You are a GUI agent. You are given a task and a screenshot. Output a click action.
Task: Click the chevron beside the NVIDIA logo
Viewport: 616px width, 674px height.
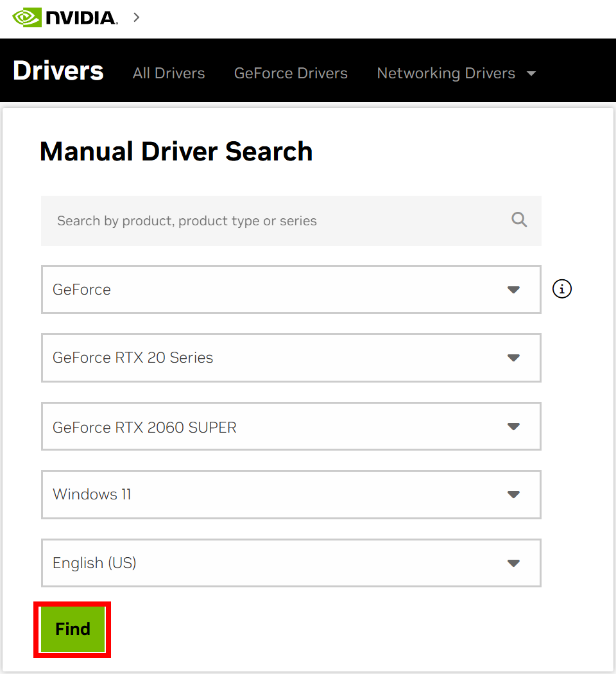(x=136, y=17)
